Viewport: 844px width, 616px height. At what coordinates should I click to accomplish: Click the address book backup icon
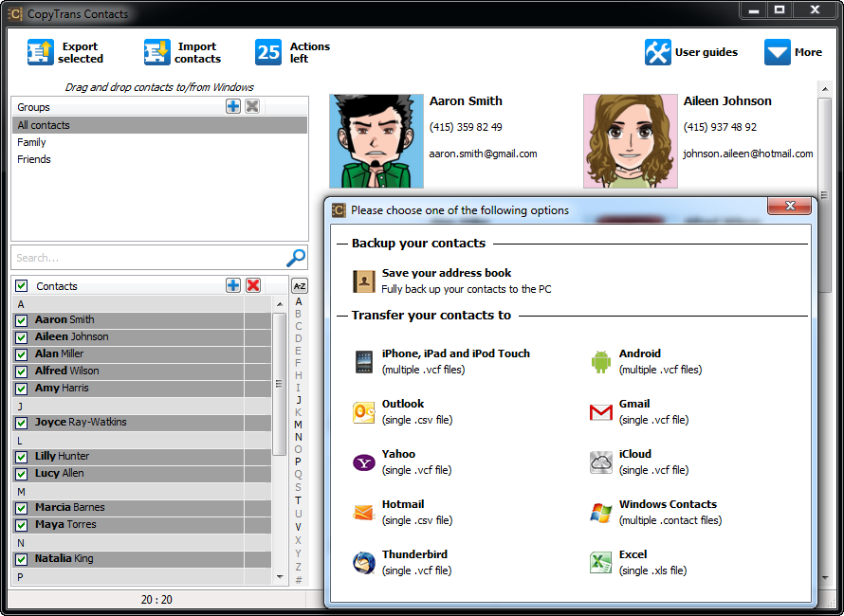(x=364, y=281)
